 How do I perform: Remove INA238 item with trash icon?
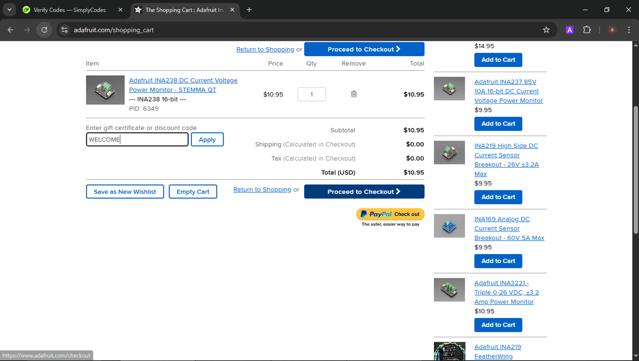coord(353,94)
